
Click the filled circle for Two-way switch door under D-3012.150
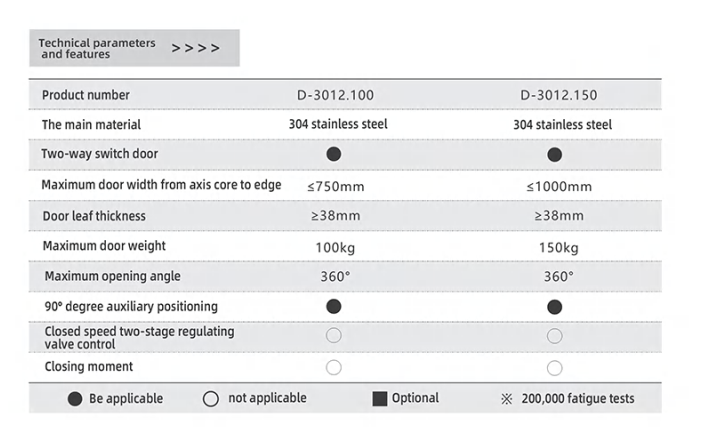pyautogui.click(x=555, y=154)
